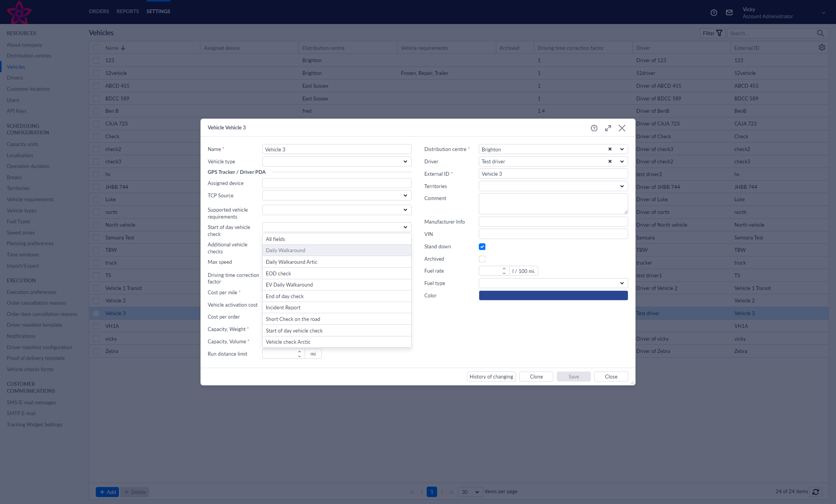Viewport: 836px width, 504px height.
Task: Select the checkbox for Zebra row
Action: 96,351
